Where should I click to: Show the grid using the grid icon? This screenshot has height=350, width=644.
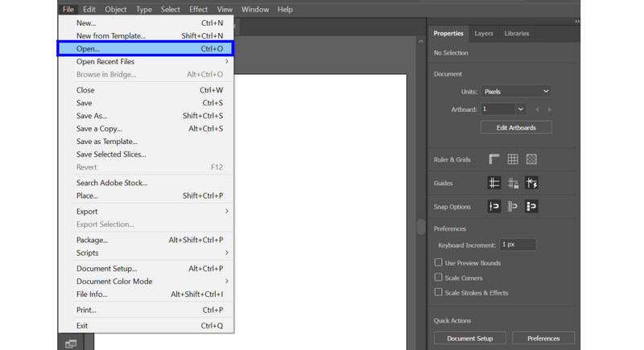pos(513,159)
